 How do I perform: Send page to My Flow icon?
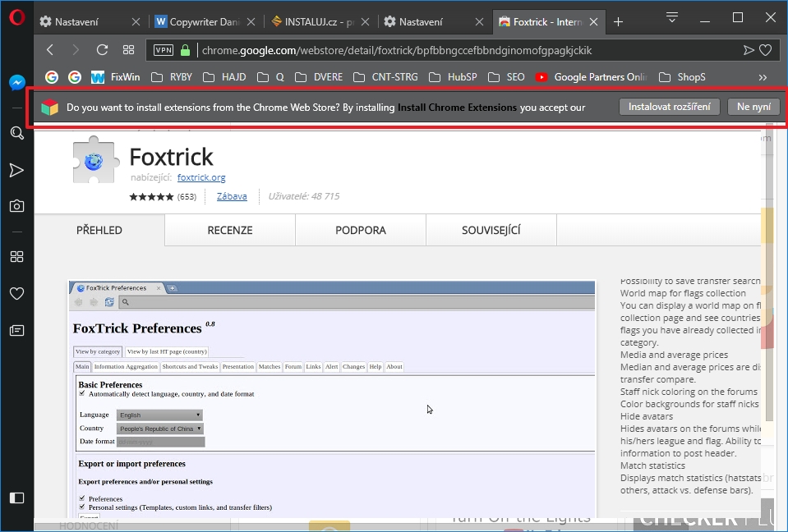(749, 50)
